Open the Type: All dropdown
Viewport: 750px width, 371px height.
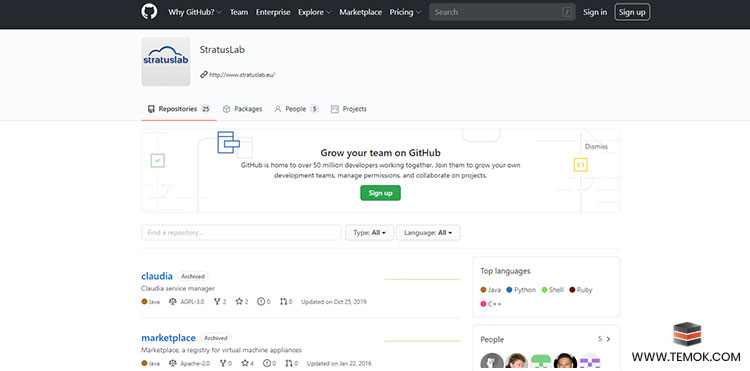point(369,233)
